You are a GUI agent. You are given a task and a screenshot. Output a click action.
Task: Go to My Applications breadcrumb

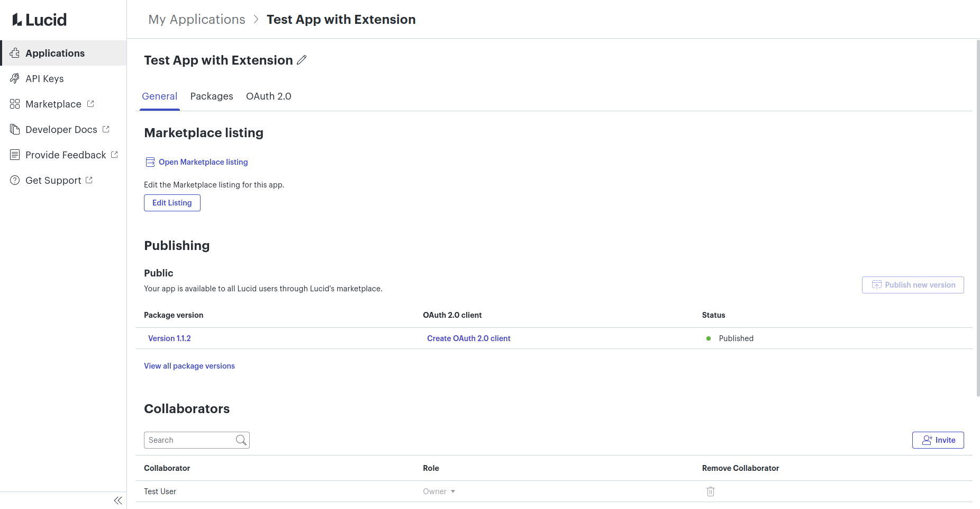[197, 20]
